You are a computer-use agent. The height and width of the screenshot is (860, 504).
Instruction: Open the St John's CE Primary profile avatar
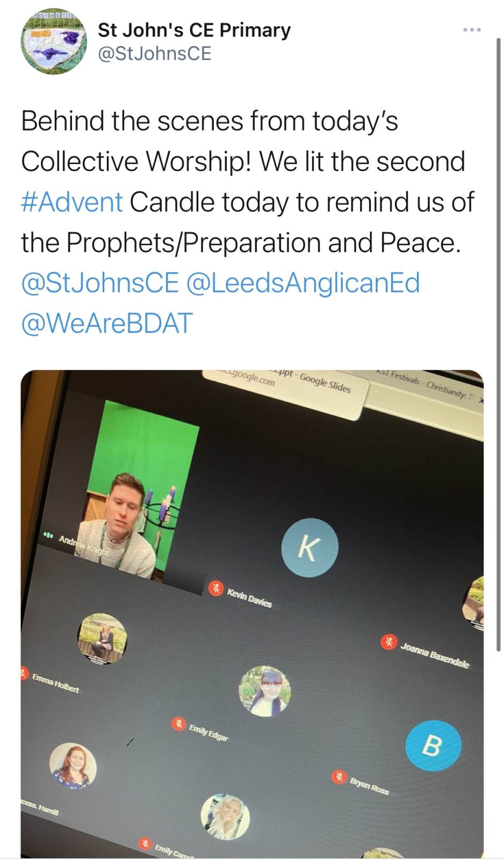(x=54, y=41)
